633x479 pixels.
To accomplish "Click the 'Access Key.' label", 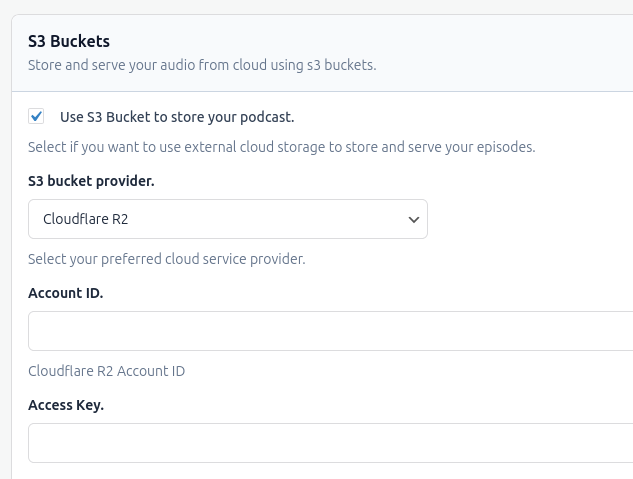I will point(66,405).
